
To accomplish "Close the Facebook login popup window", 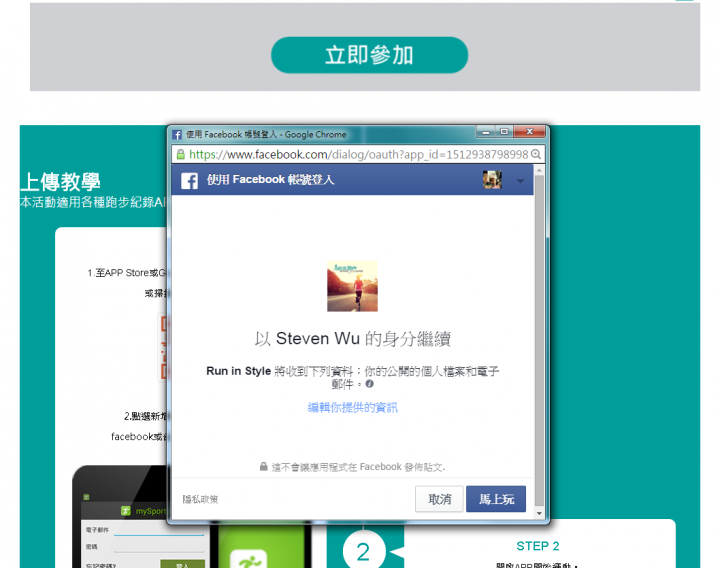I will point(529,132).
